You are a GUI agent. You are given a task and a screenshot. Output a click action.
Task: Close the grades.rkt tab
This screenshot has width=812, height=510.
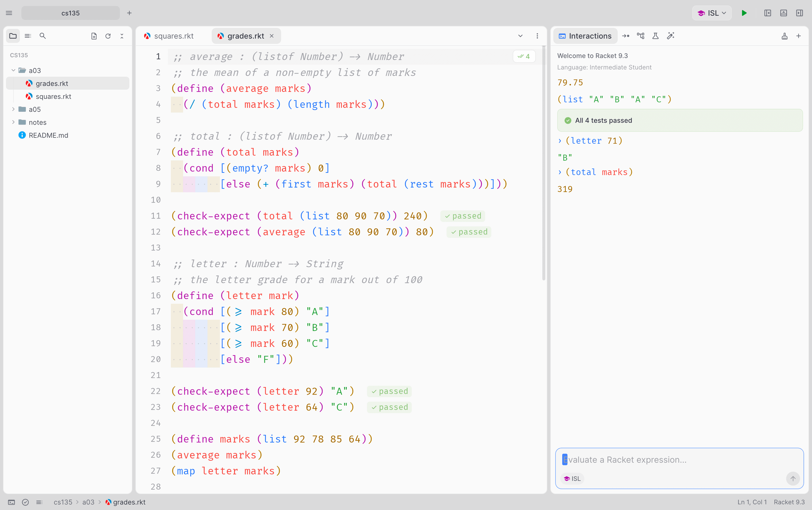[272, 36]
